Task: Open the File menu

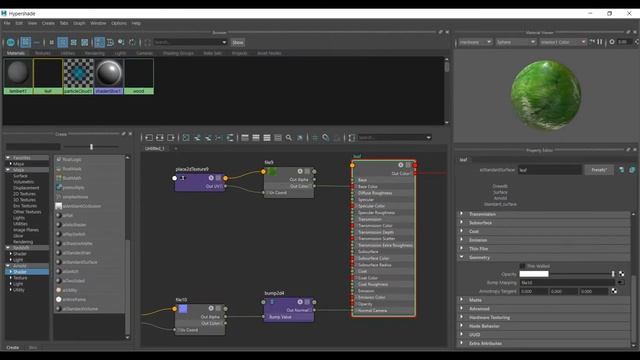Action: tap(7, 23)
